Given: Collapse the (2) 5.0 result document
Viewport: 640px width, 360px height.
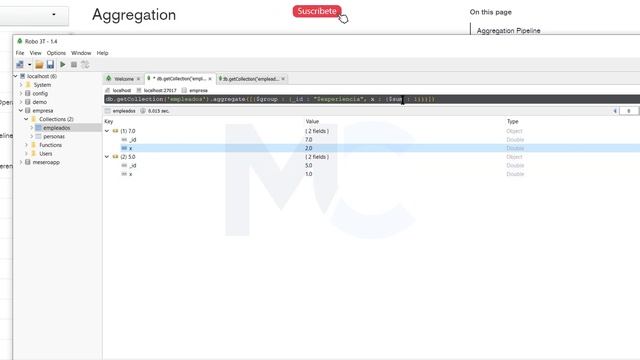Looking at the screenshot, I should click(x=107, y=157).
